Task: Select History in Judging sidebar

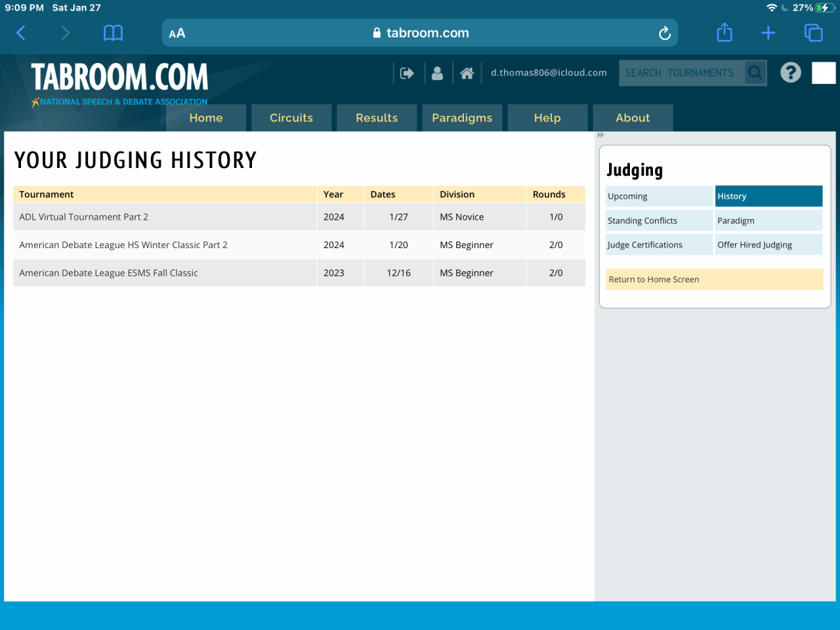Action: [768, 196]
